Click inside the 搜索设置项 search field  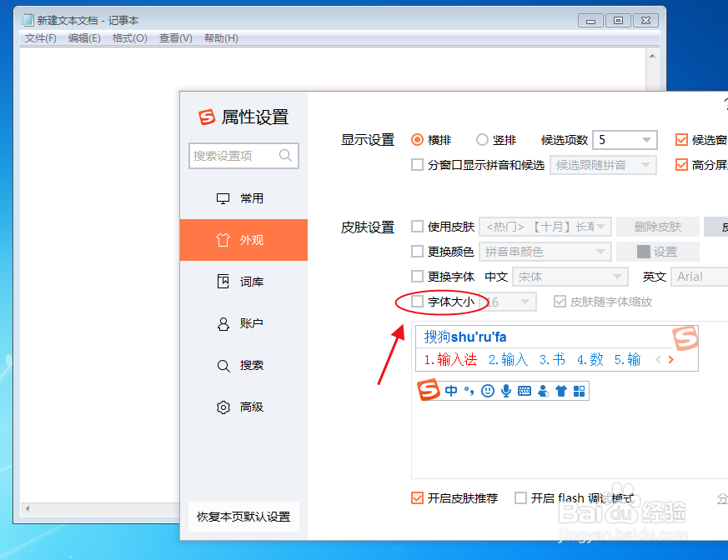pyautogui.click(x=244, y=156)
